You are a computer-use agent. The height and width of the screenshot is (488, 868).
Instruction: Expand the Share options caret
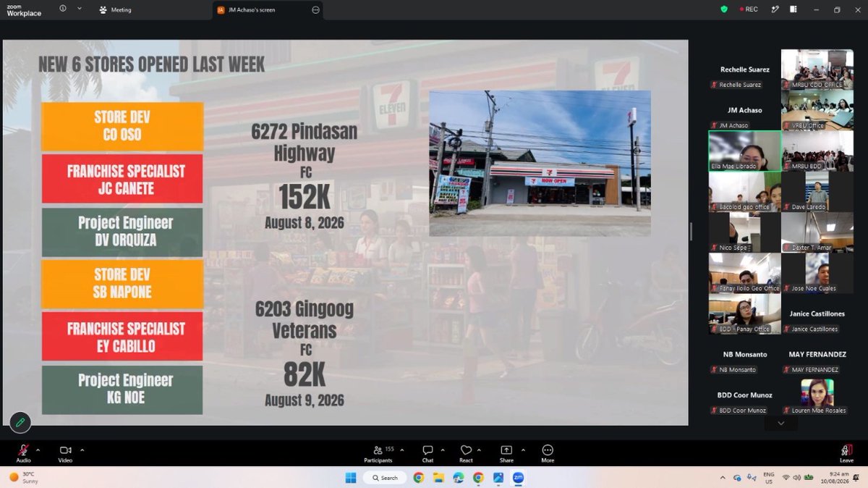[523, 450]
